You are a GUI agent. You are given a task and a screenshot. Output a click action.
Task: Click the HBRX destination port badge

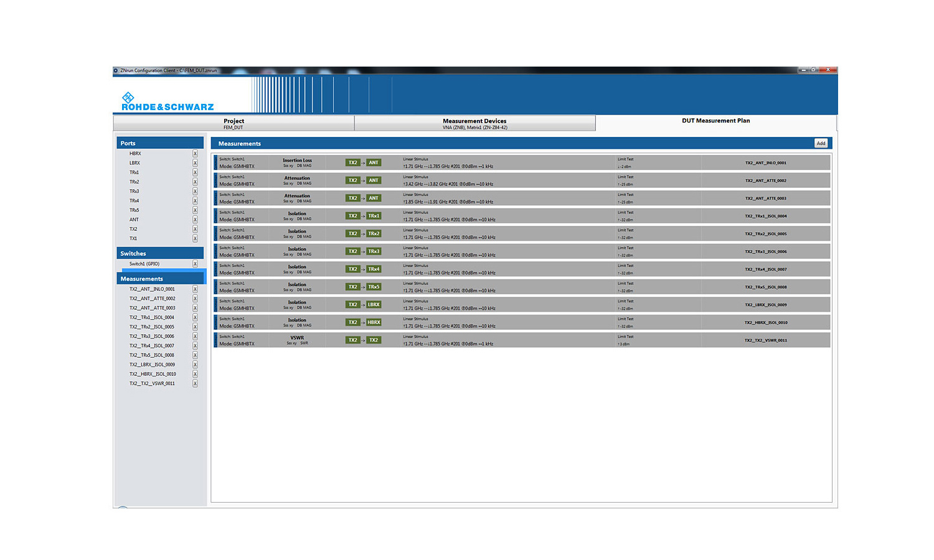(374, 322)
